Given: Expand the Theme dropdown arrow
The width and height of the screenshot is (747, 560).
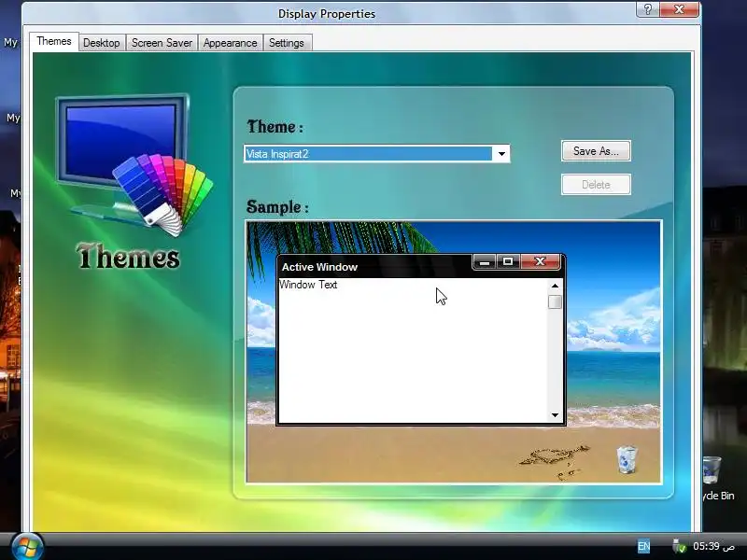Looking at the screenshot, I should point(501,154).
